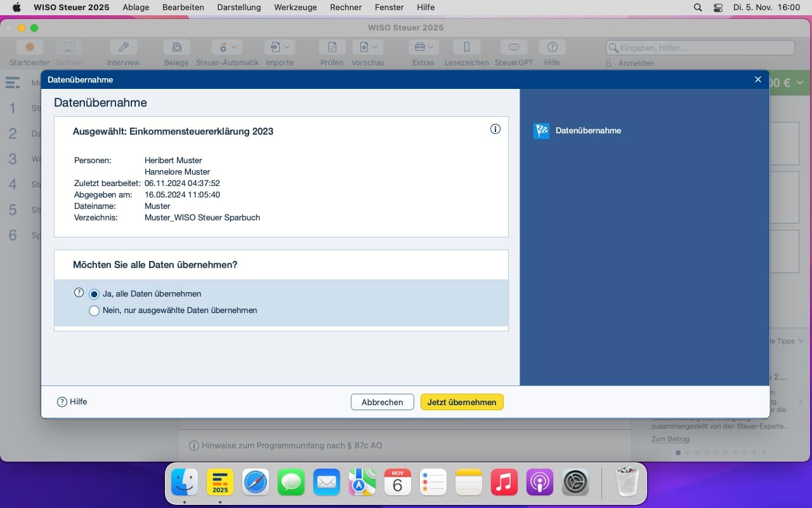
Task: Click the Abbrechen button
Action: click(383, 402)
